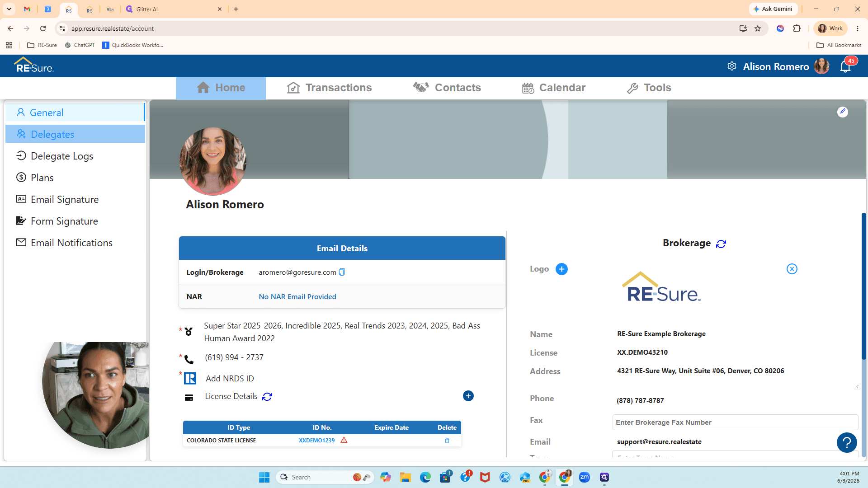Delete the Colorado State License row
The height and width of the screenshot is (488, 868).
(447, 441)
